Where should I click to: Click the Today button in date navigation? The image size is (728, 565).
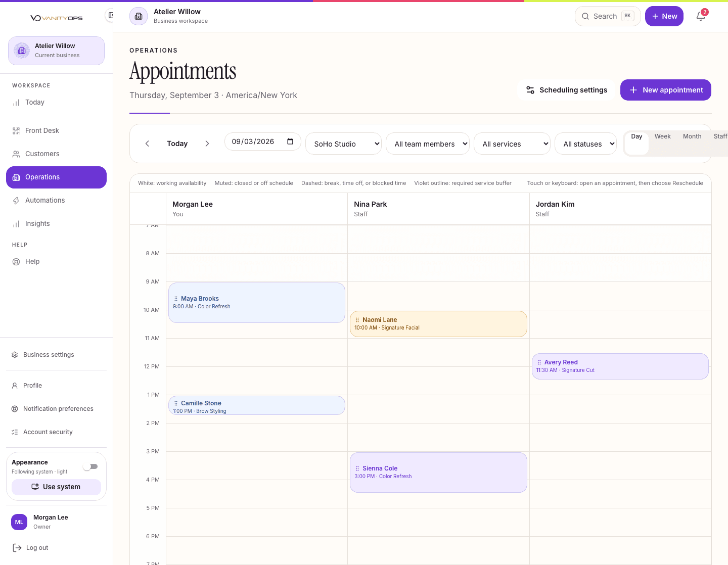pos(177,144)
